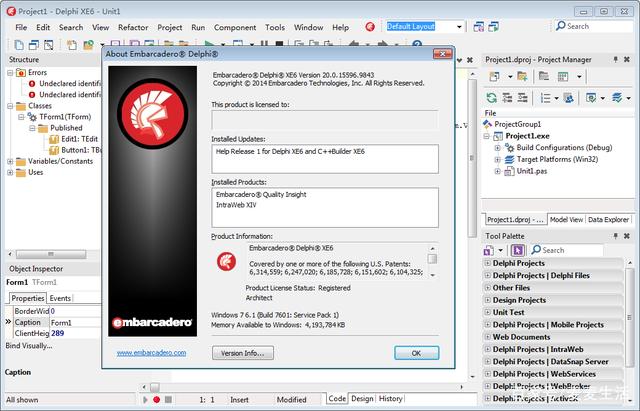The width and height of the screenshot is (640, 411).
Task: Expand Delphi Projects | Delphi Files category
Action: click(487, 275)
